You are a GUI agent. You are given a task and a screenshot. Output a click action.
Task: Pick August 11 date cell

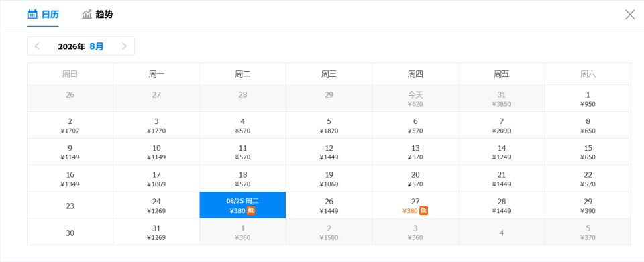point(243,151)
